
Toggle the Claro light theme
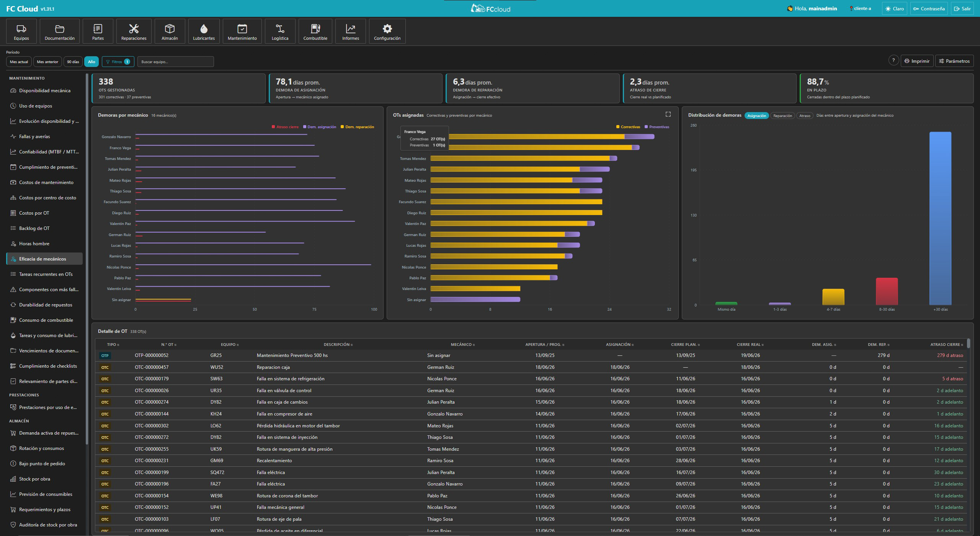pos(894,8)
